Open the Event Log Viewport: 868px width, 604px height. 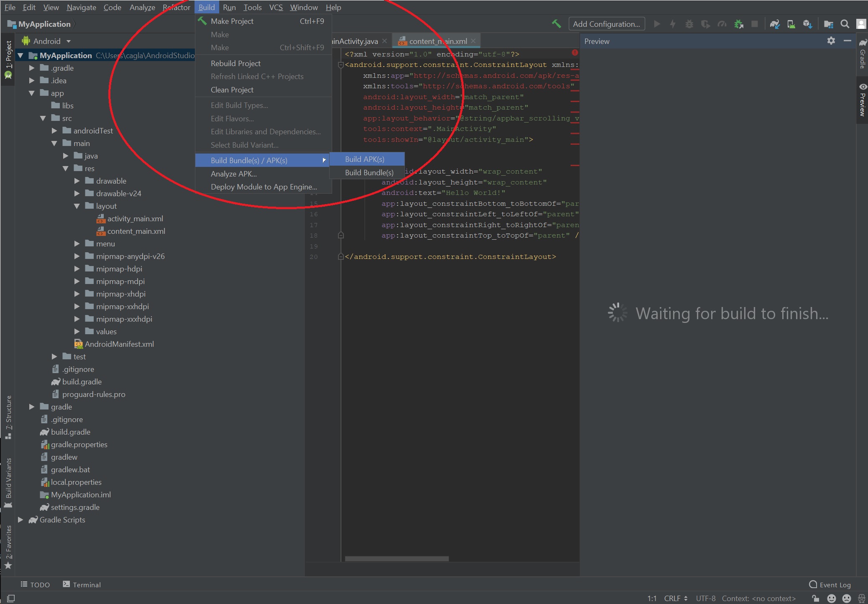pos(830,585)
